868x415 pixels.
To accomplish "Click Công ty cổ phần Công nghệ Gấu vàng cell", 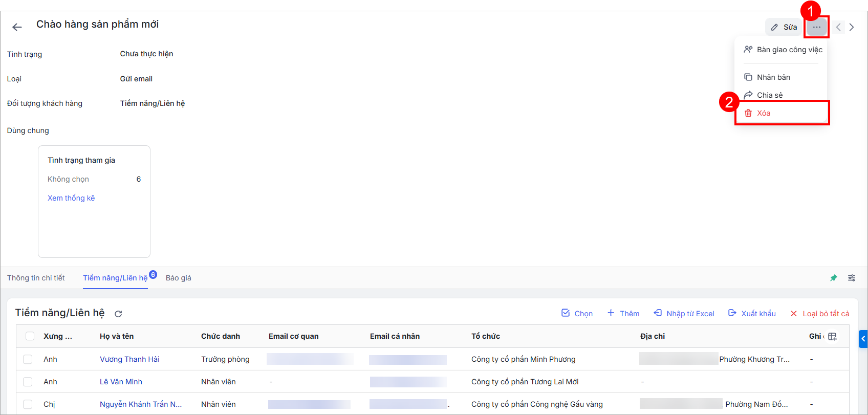I will (x=537, y=404).
